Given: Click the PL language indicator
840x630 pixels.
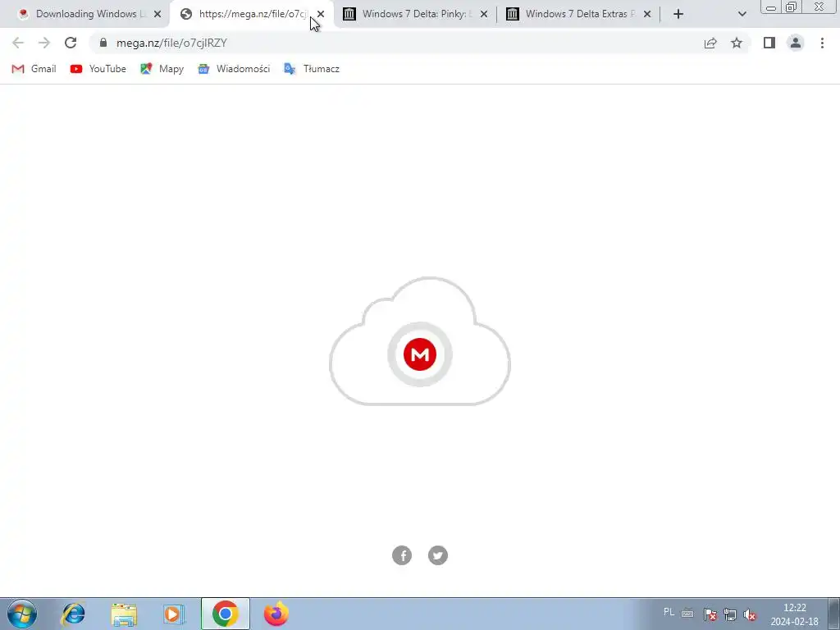Looking at the screenshot, I should [x=669, y=612].
